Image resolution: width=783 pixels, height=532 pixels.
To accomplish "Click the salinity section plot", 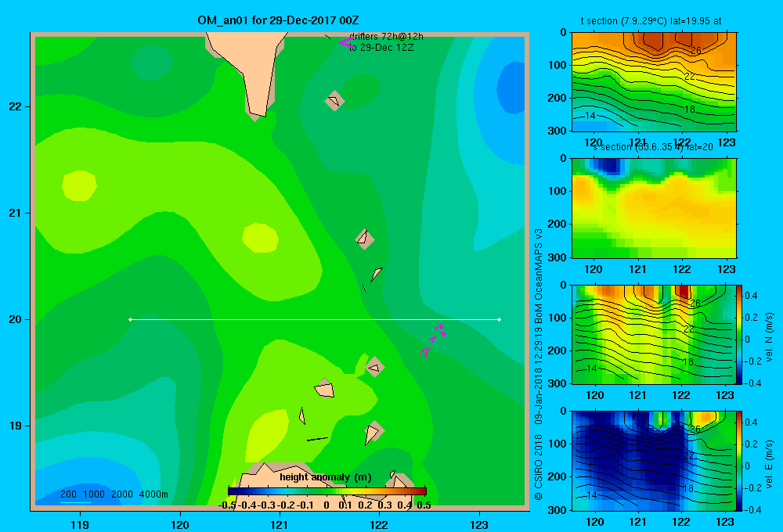I will tap(654, 208).
